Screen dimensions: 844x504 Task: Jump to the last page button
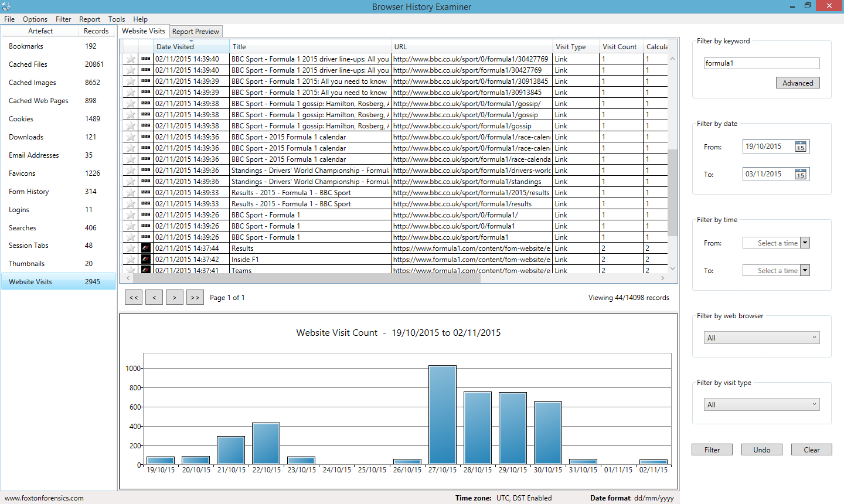(x=195, y=297)
